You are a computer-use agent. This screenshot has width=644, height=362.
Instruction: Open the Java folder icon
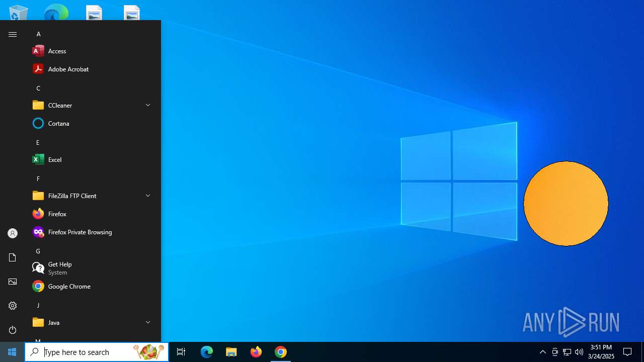pyautogui.click(x=38, y=322)
